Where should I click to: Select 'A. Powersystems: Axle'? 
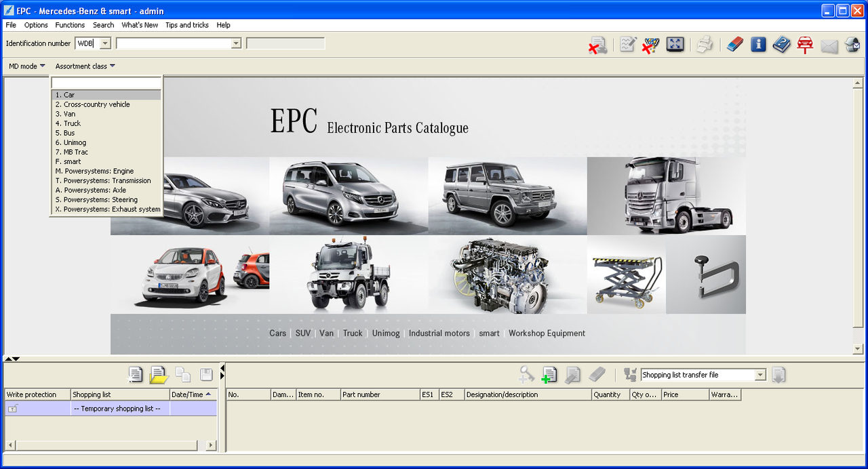point(106,190)
